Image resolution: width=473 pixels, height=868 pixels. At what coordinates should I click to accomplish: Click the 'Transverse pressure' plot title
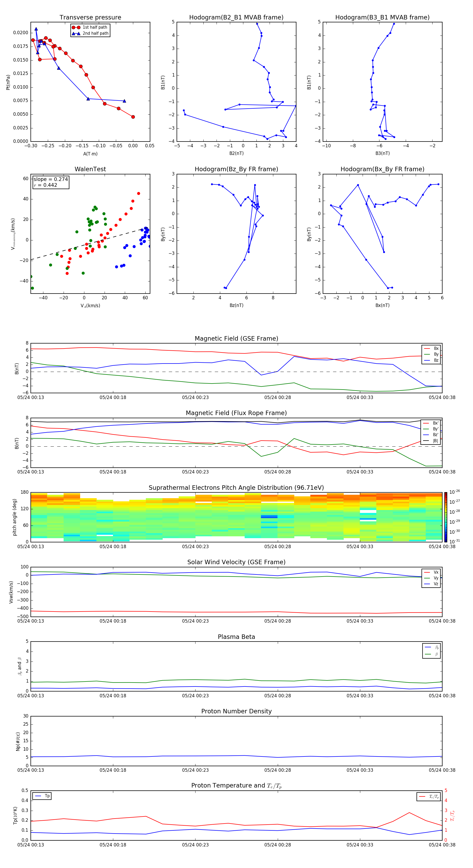[90, 17]
